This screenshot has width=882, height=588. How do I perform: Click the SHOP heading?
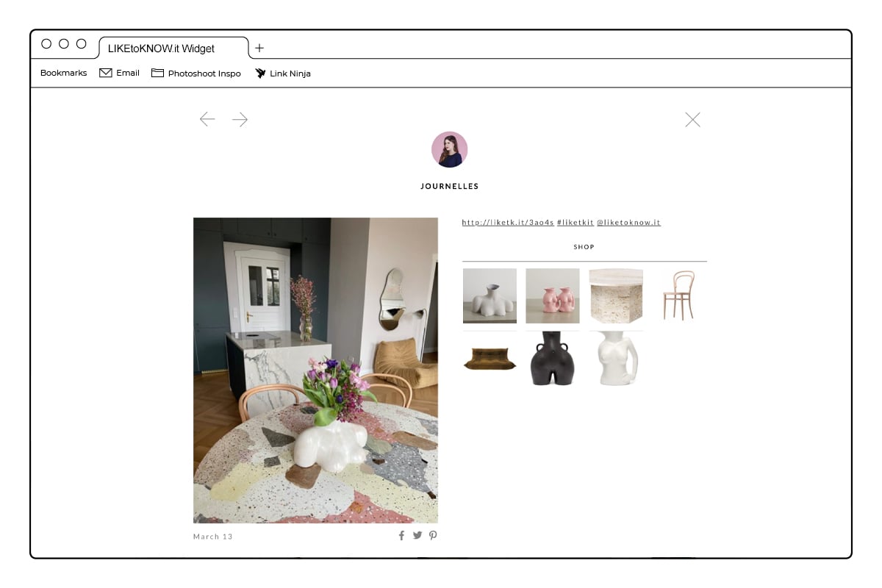tap(584, 247)
